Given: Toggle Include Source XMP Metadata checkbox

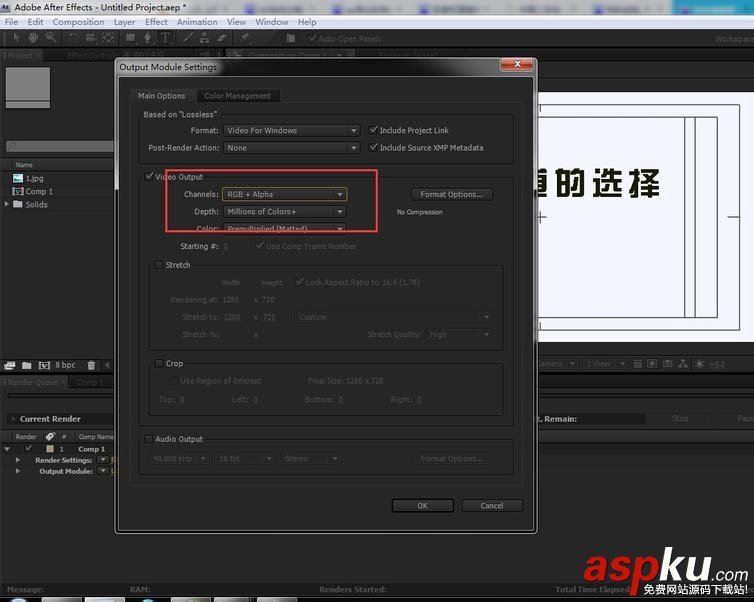Looking at the screenshot, I should click(373, 147).
